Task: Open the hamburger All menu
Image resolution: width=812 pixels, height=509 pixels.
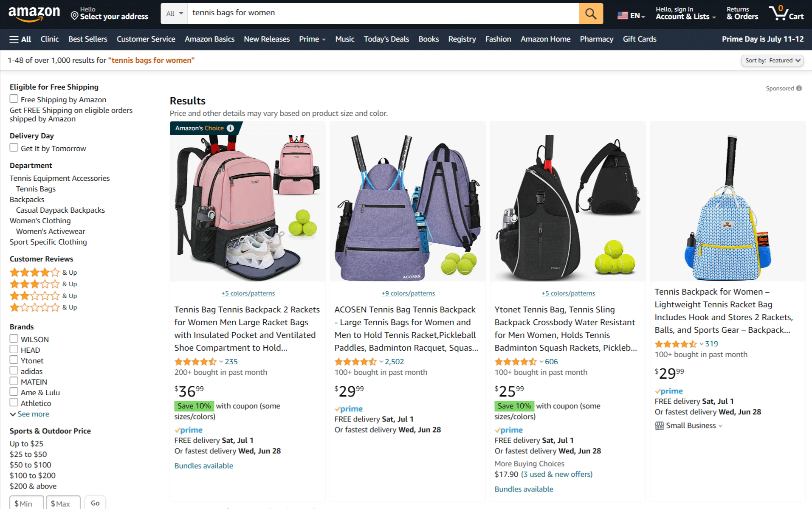Action: click(x=20, y=39)
